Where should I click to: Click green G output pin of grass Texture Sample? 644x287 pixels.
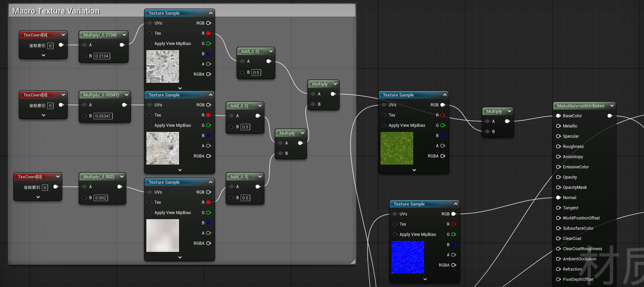[442, 125]
